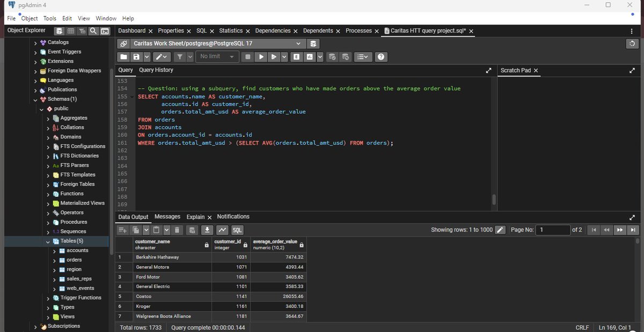The image size is (644, 332).
Task: Download the results as a CSV file
Action: 207,230
